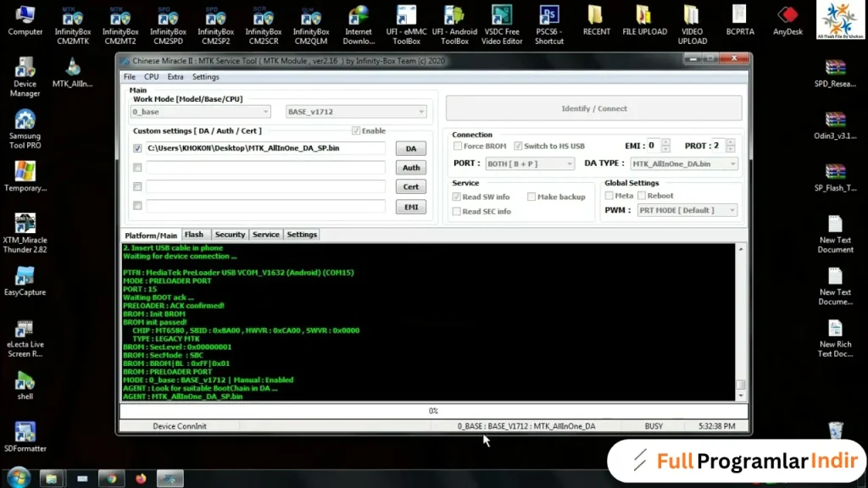The image size is (868, 488).
Task: Open the DA TYPE dropdown
Action: [684, 164]
